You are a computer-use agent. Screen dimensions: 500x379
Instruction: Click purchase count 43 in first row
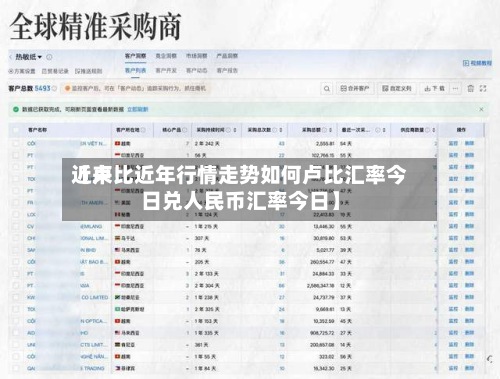[x=282, y=144]
